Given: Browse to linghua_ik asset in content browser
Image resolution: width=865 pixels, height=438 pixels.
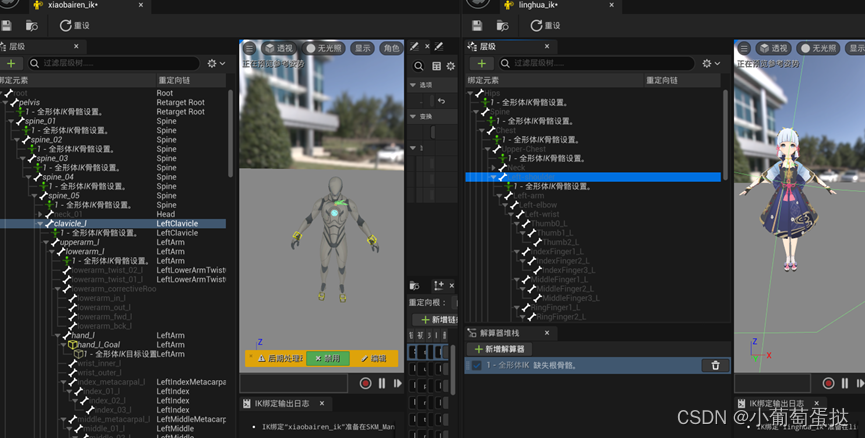Looking at the screenshot, I should click(503, 25).
